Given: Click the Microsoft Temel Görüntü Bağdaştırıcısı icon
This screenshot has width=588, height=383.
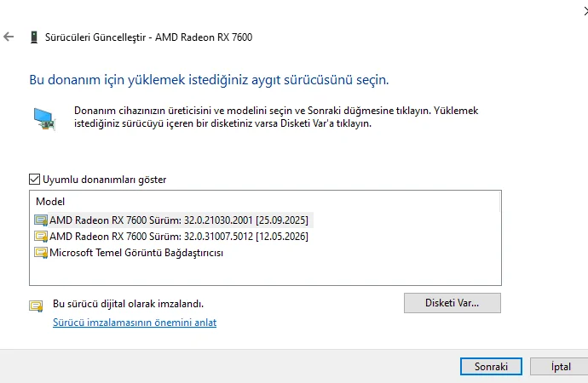Looking at the screenshot, I should click(x=41, y=253).
